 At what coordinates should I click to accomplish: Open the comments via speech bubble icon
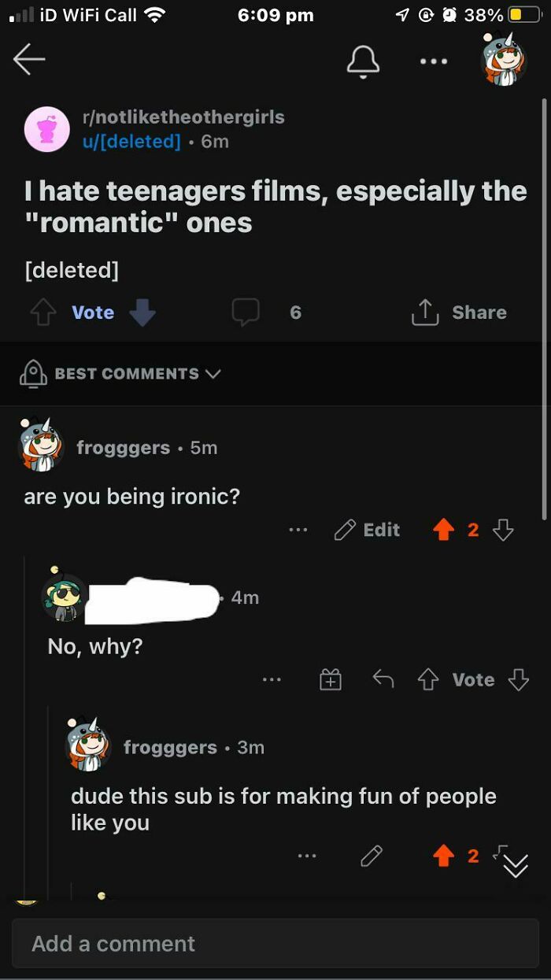(x=246, y=312)
